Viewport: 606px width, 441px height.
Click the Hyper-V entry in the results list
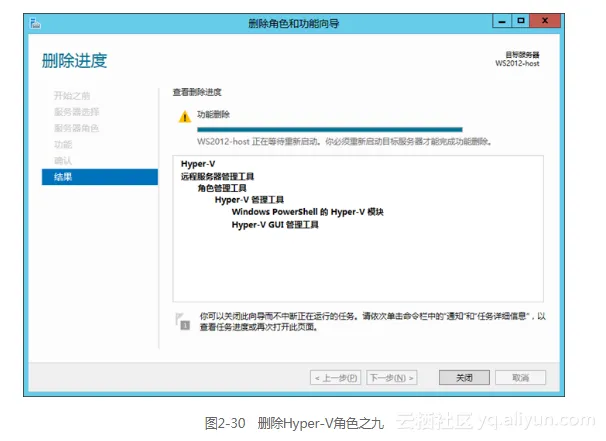coord(198,163)
